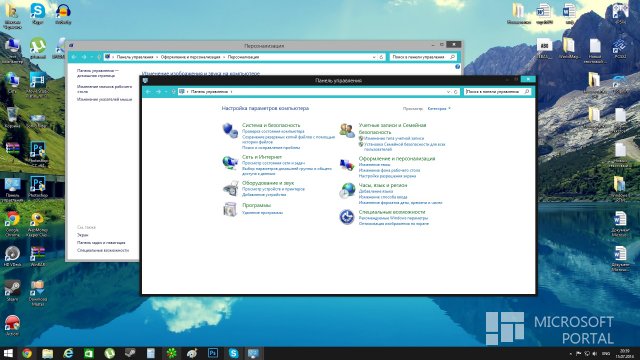Image resolution: width=640 pixels, height=360 pixels.
Task: Open Network and Internet globe icon
Action: [x=230, y=162]
